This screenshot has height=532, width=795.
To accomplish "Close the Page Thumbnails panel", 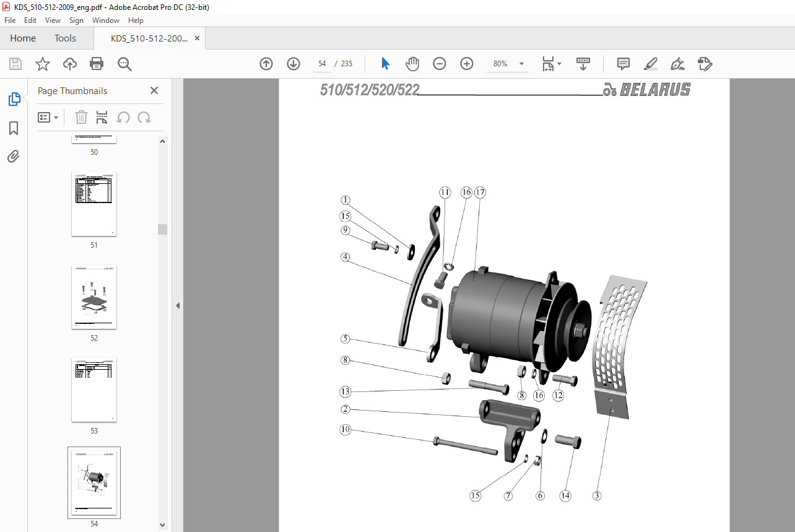I will (x=154, y=90).
